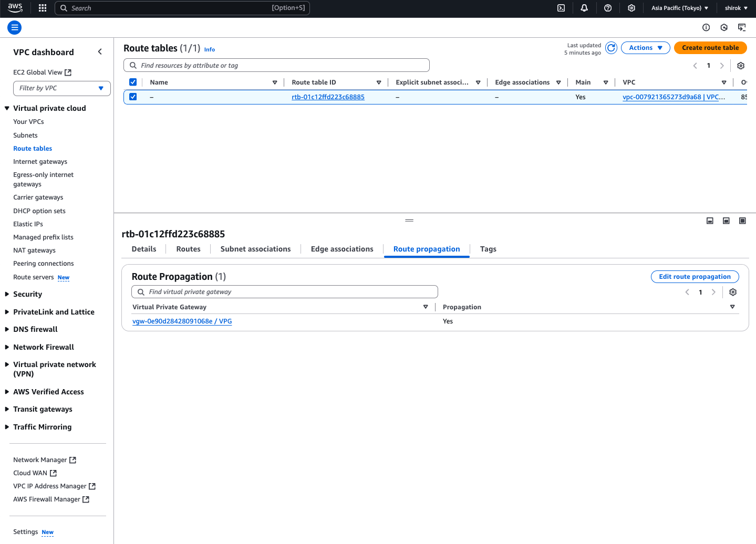Expand the AWS Verified Access section

pos(7,392)
